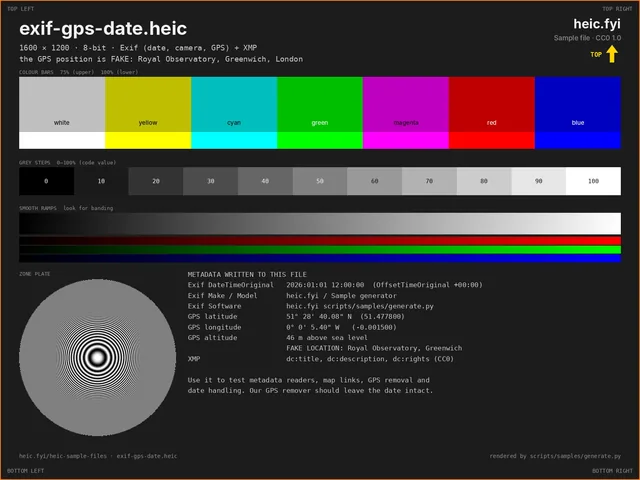Image resolution: width=640 pixels, height=480 pixels.
Task: Select the 75% colour bar labelled cyan
Action: [x=234, y=104]
